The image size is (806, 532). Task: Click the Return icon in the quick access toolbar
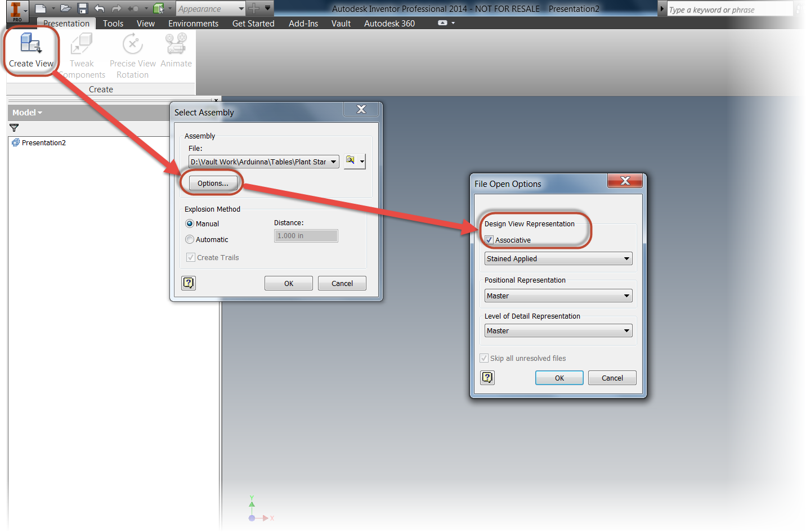click(133, 8)
